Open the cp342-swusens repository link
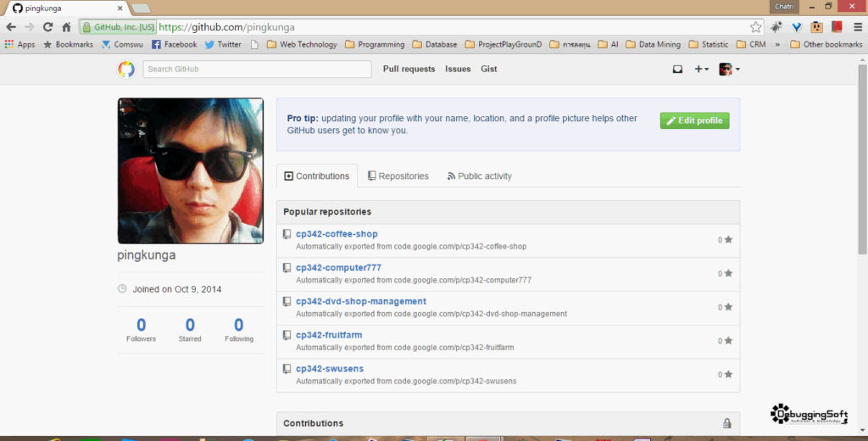The image size is (868, 441). point(330,369)
